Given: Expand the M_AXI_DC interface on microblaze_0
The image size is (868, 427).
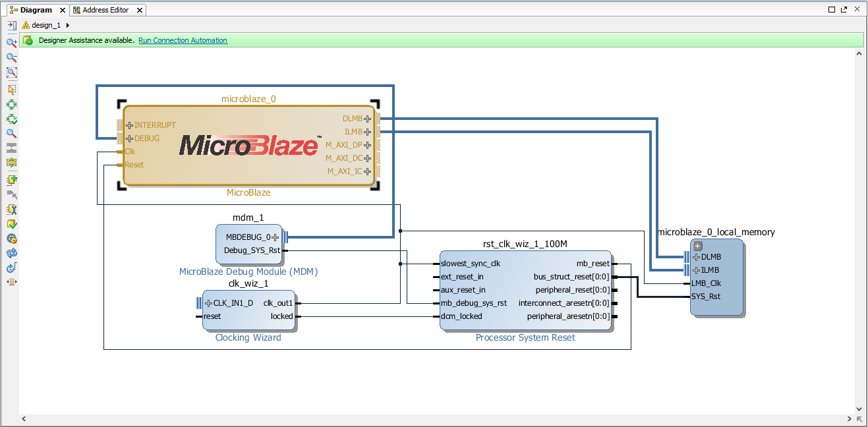Looking at the screenshot, I should tap(367, 158).
